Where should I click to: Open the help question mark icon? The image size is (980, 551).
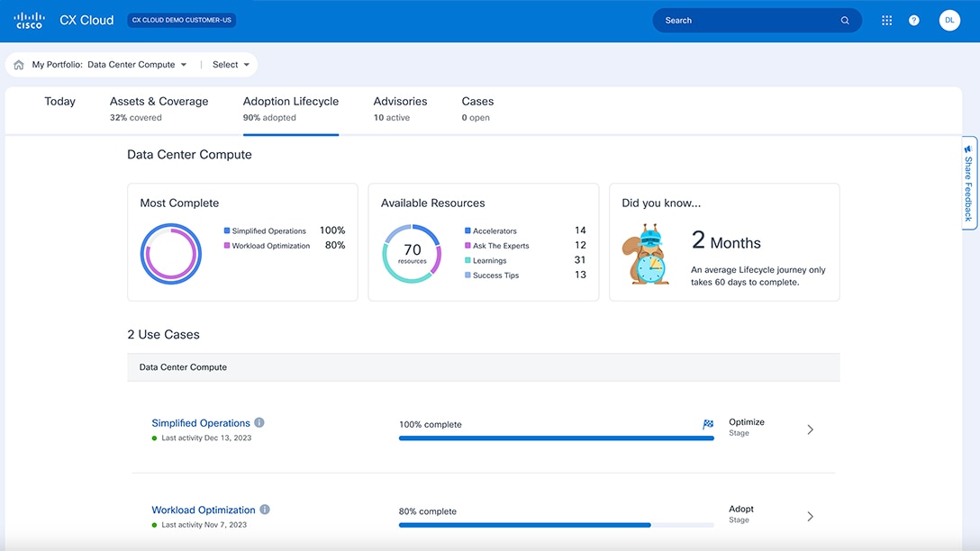pos(913,21)
